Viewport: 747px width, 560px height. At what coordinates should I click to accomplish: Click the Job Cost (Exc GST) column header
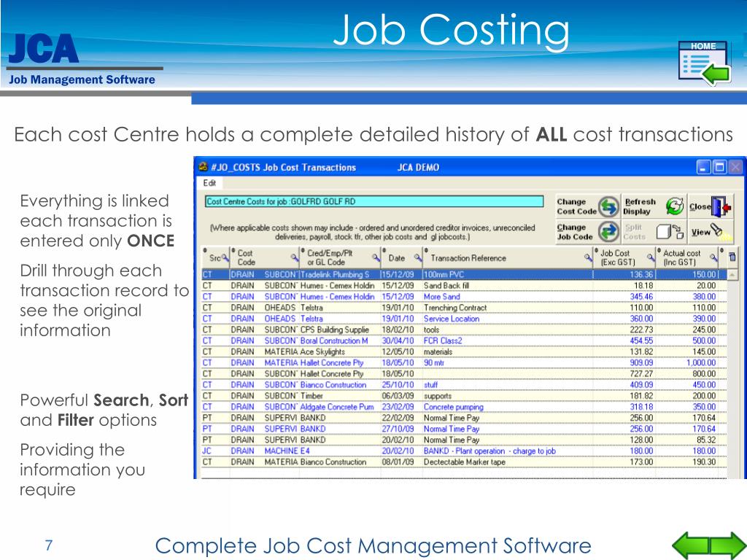pos(624,257)
